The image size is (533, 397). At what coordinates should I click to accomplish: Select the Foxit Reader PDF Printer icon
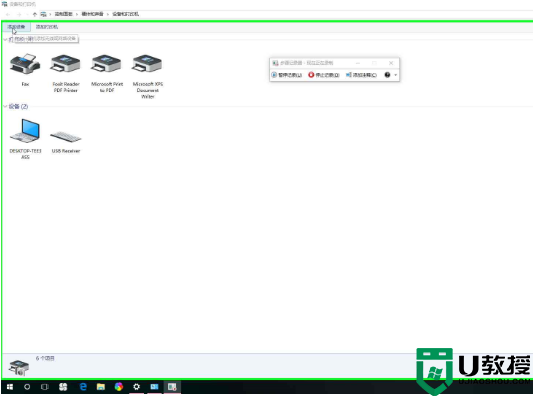(x=66, y=64)
